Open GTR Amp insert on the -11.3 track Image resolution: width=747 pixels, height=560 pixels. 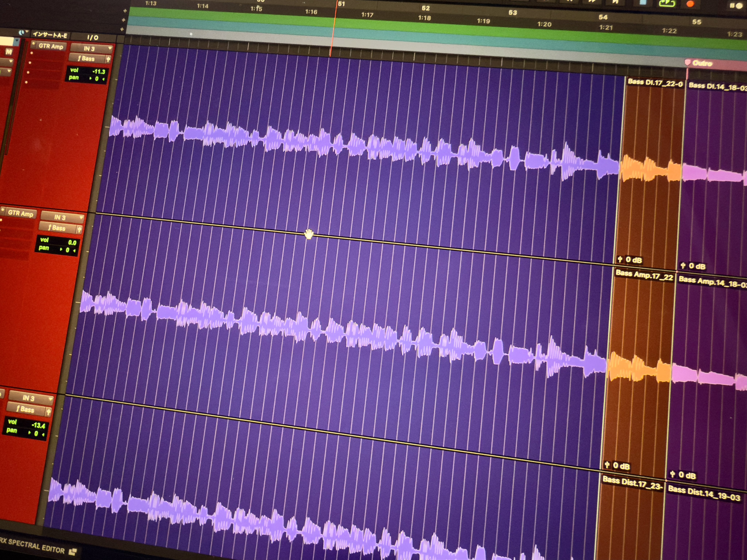point(51,46)
